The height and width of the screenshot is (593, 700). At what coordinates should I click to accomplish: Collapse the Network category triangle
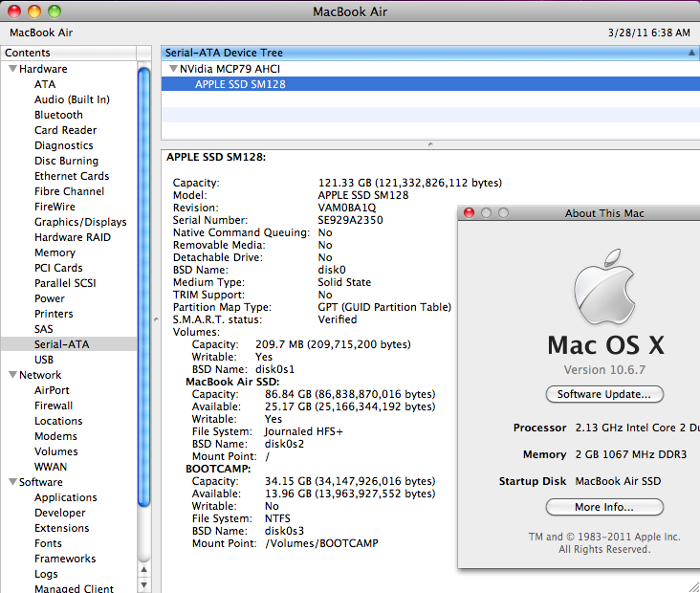click(x=13, y=375)
